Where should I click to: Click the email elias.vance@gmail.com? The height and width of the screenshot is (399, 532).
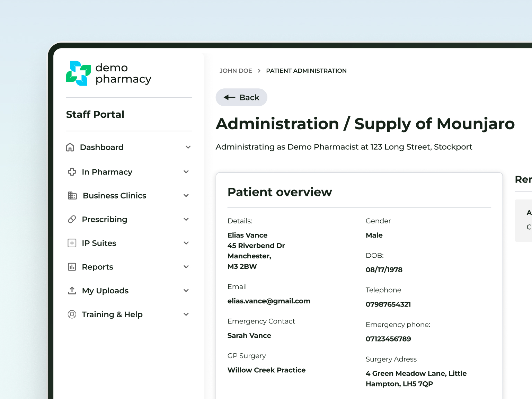click(269, 301)
